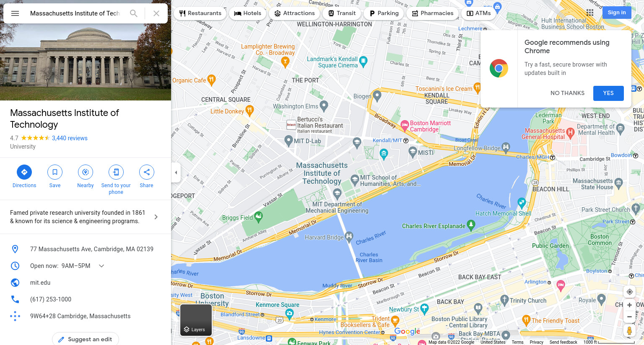This screenshot has width=644, height=345.
Task: Open the hamburger main menu
Action: pos(15,13)
